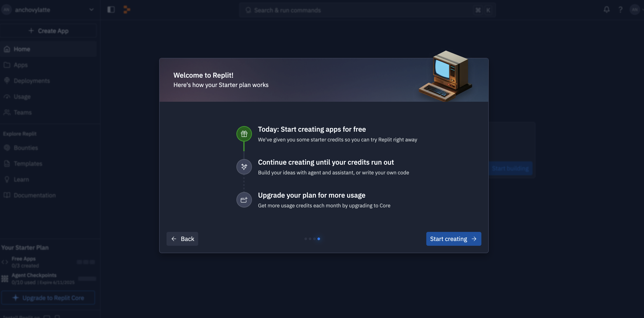Click the Usage gauge icon

(x=7, y=97)
